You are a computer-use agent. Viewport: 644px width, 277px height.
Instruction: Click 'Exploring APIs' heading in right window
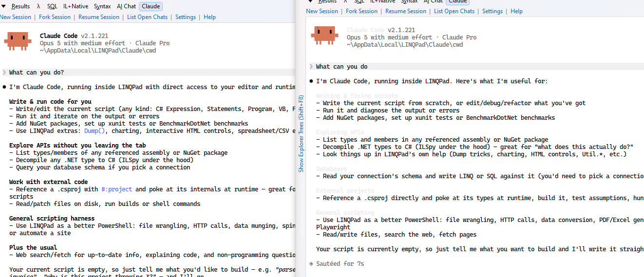[x=340, y=132]
